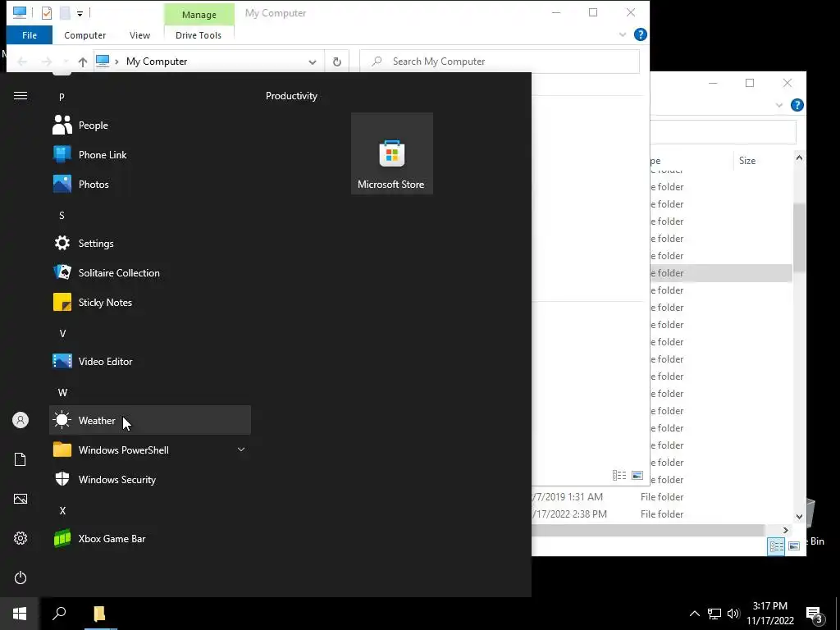
Task: Go up one level with the Up arrow
Action: coord(83,62)
